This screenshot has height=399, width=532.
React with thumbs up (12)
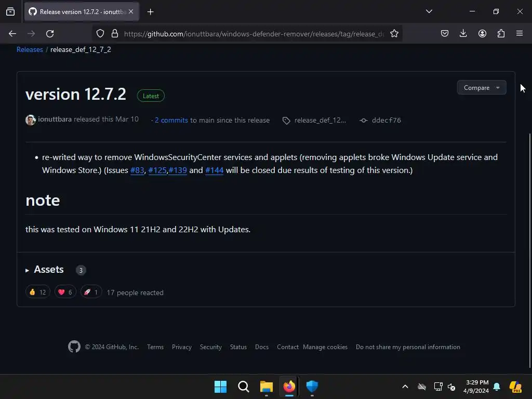pos(37,292)
